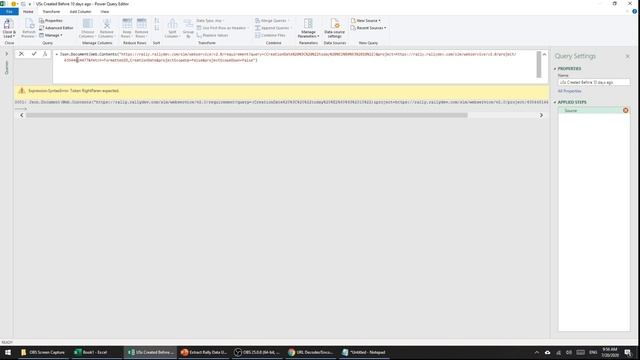Viewport: 640px width, 360px height.
Task: Show hidden system tray icons
Action: (537, 352)
